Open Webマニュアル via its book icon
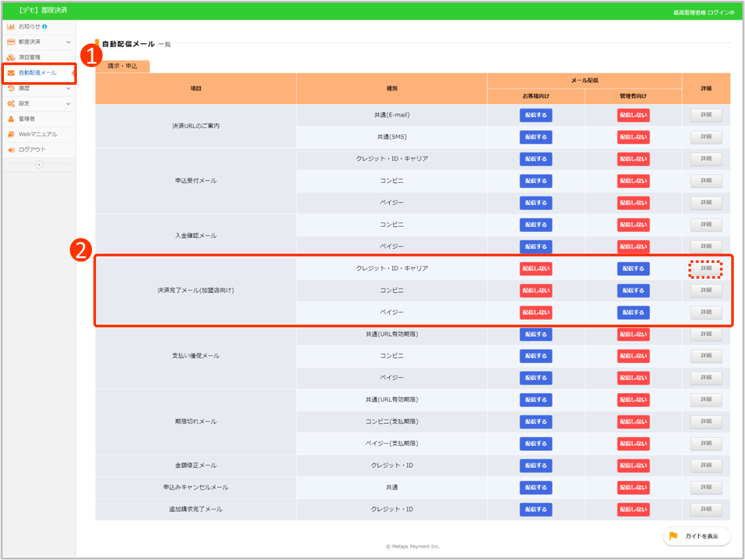This screenshot has height=560, width=745. tap(11, 134)
